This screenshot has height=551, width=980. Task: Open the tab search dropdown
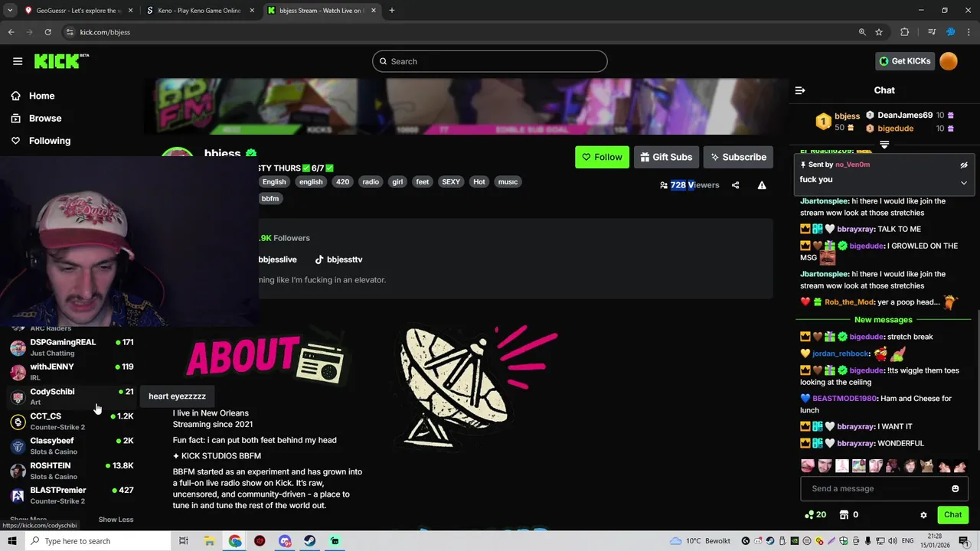point(10,11)
